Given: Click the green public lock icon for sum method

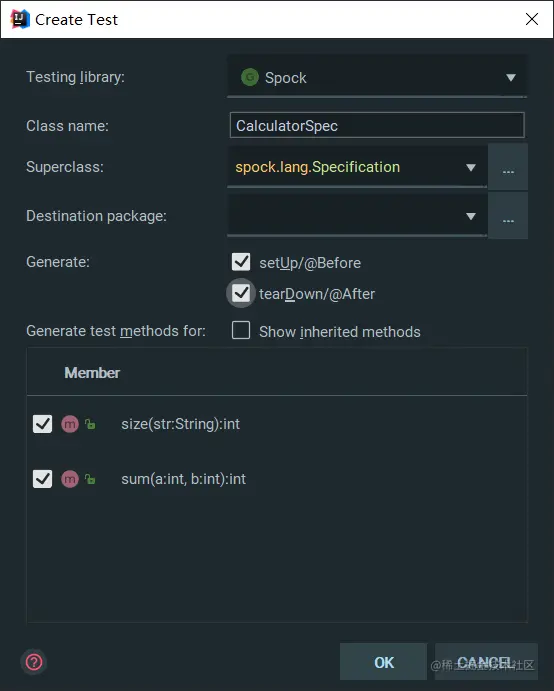Looking at the screenshot, I should (x=90, y=479).
